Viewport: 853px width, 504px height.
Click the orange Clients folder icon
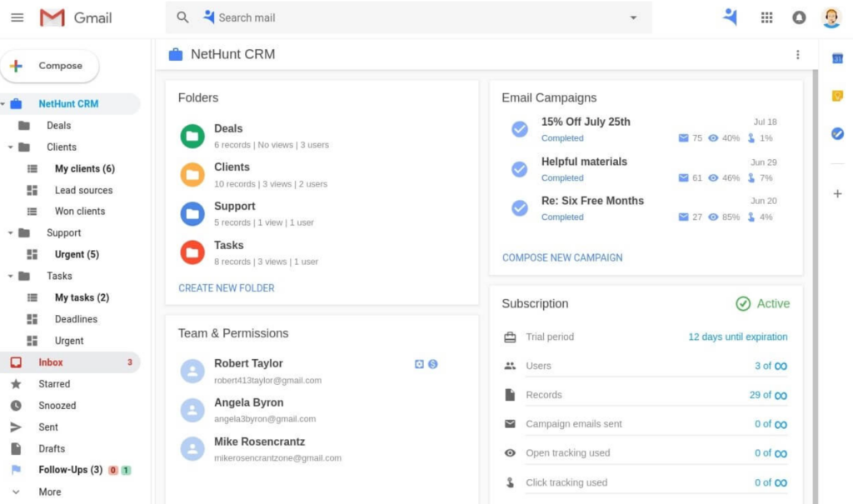[x=192, y=175]
